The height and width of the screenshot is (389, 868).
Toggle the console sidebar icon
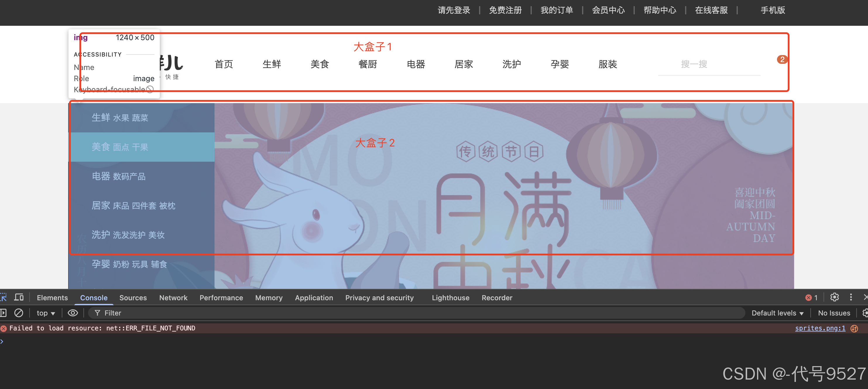4,313
